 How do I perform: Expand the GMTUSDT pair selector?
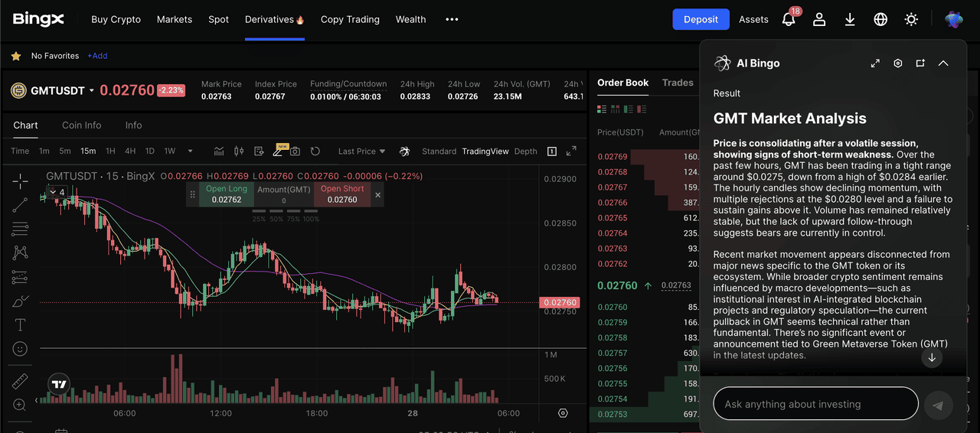tap(92, 90)
